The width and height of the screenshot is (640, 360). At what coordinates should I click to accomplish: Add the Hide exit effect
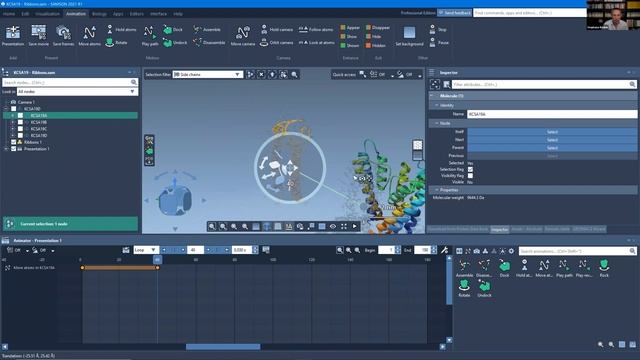pos(373,36)
